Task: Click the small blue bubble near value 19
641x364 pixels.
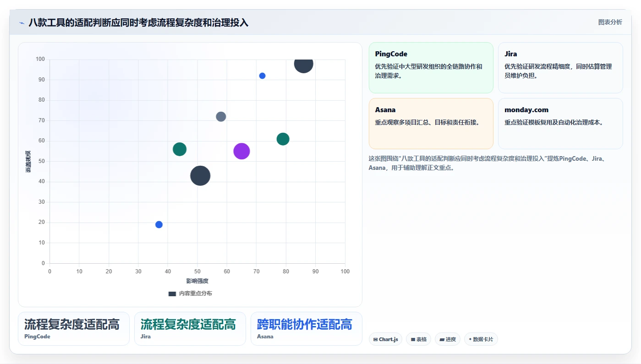Action: tap(159, 224)
